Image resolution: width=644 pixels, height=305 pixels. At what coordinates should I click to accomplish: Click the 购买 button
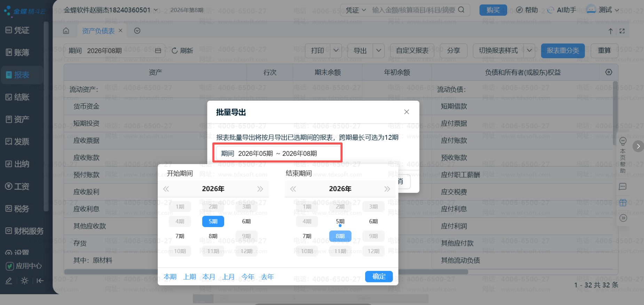tap(493, 10)
